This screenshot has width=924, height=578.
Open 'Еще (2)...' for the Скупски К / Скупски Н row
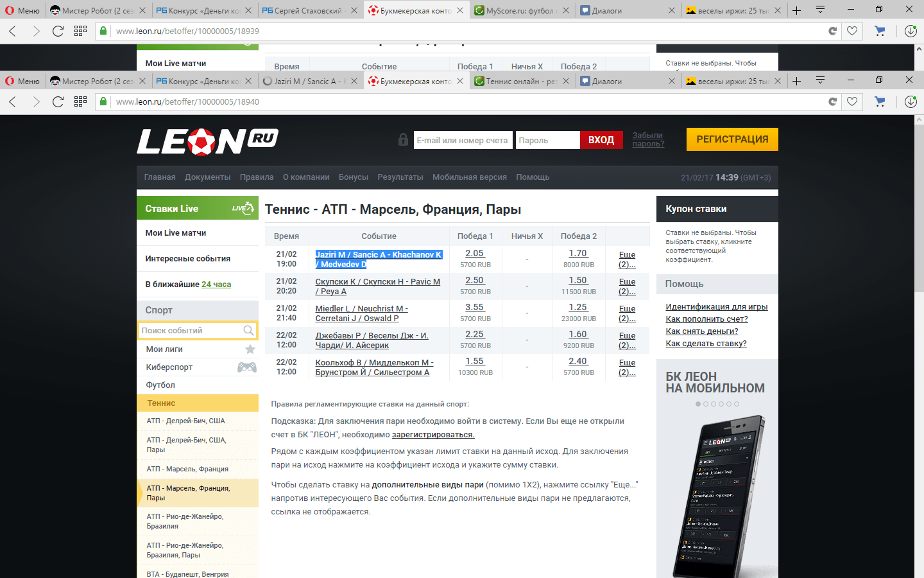(x=627, y=286)
